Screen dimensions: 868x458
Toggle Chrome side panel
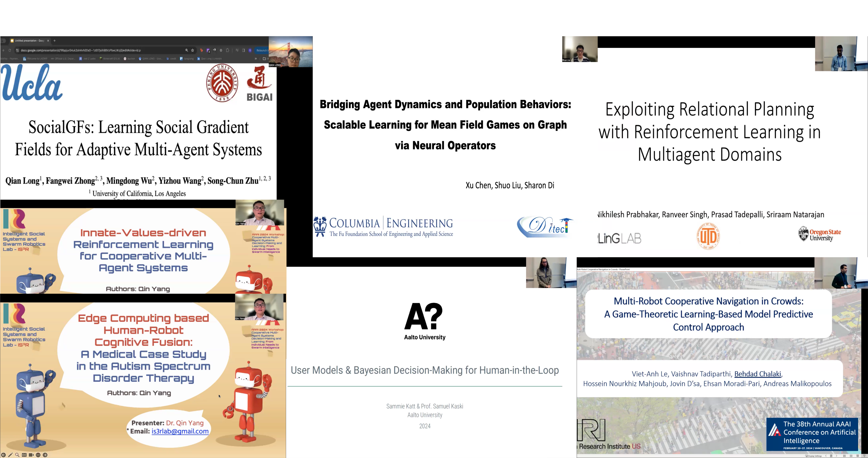coord(244,51)
